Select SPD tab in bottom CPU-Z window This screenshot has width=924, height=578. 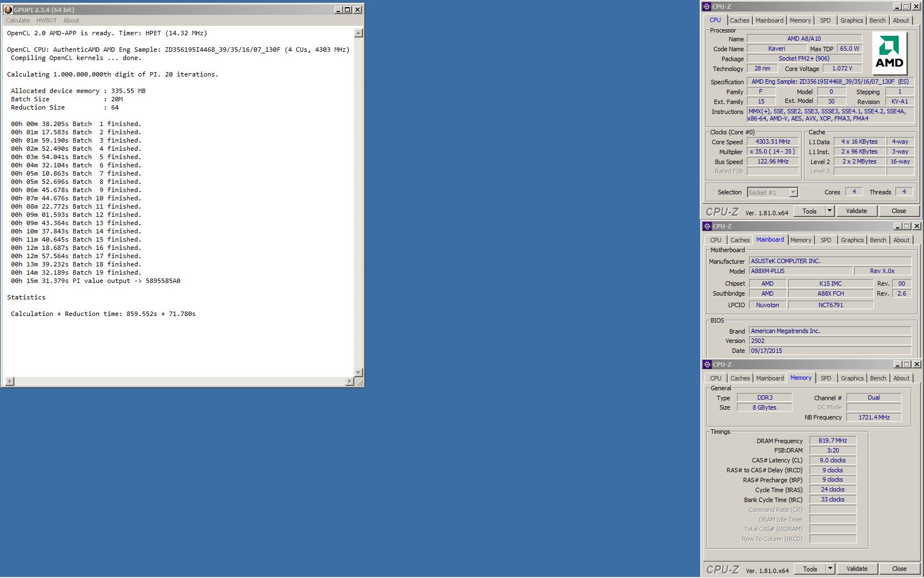click(x=826, y=378)
